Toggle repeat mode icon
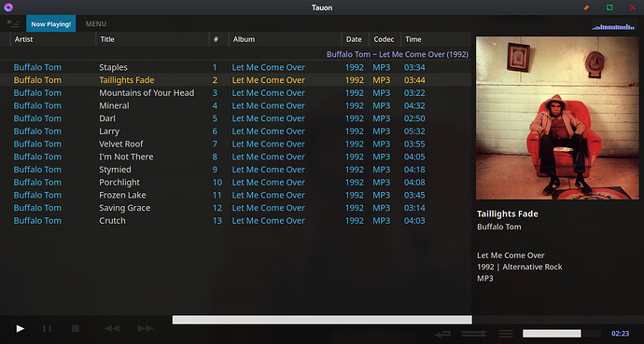644x344 pixels. point(442,334)
